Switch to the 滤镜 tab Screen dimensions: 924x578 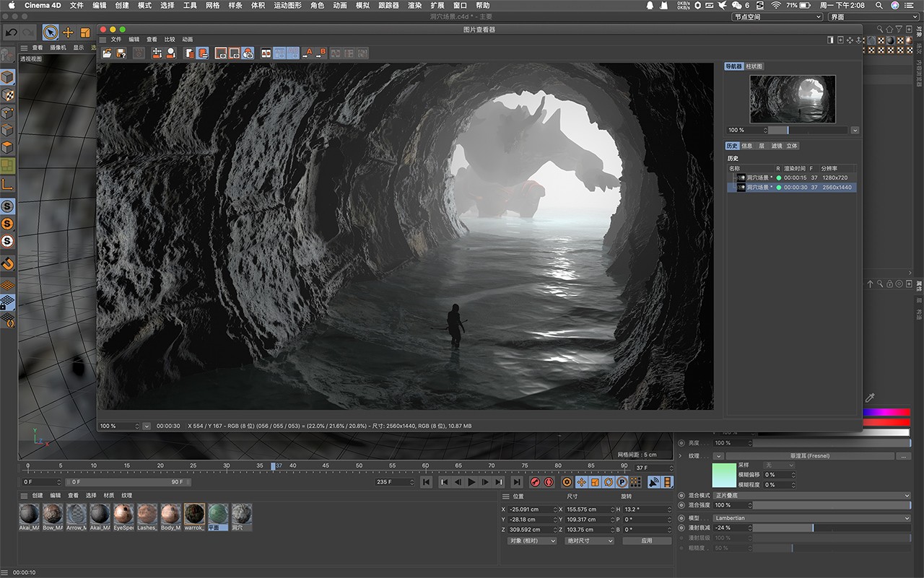pos(777,146)
